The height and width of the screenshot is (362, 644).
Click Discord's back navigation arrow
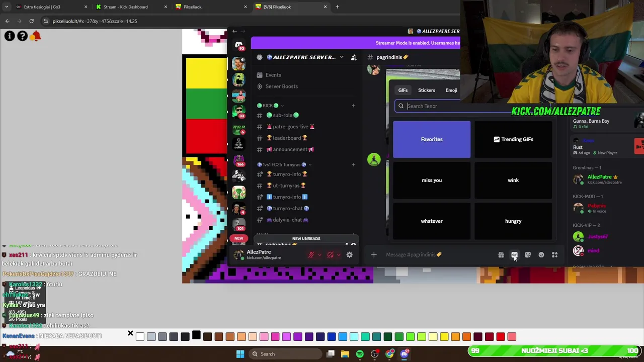tap(234, 31)
